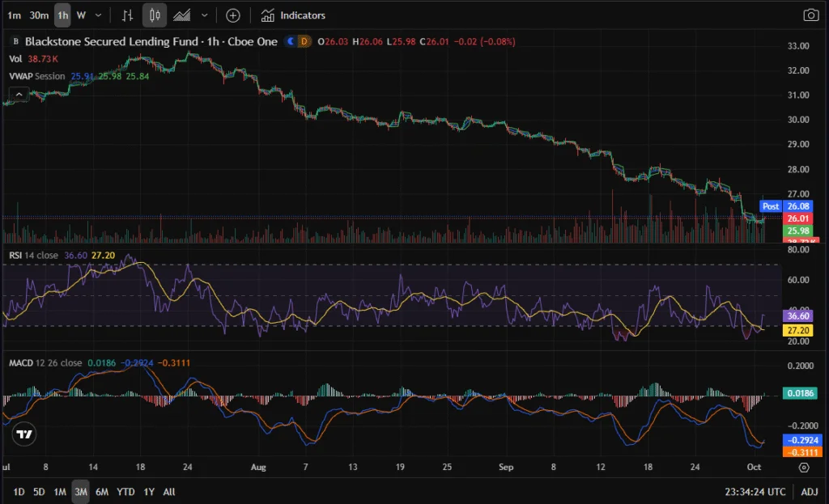Select the YTD date range tab
Viewport: 829px width, 504px height.
125,492
